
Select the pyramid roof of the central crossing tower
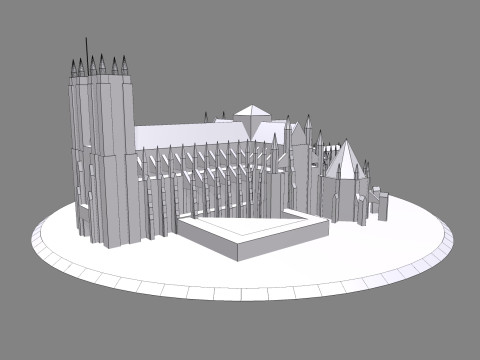(252, 111)
